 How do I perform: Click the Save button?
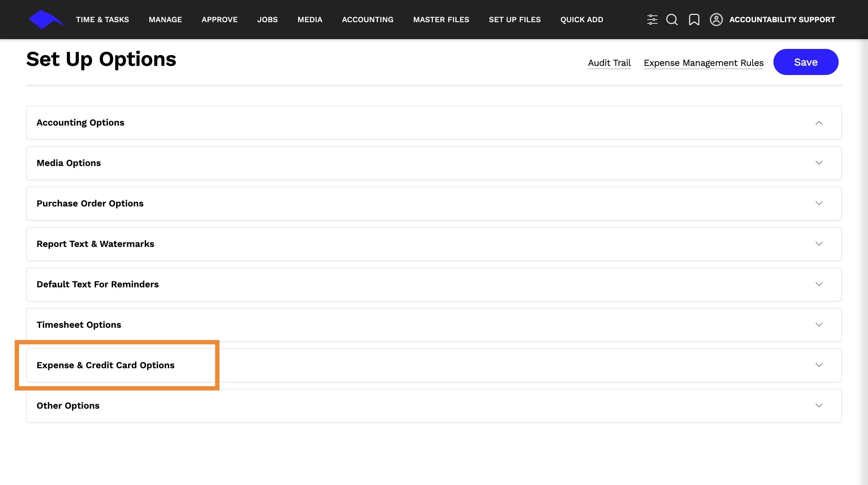point(805,62)
